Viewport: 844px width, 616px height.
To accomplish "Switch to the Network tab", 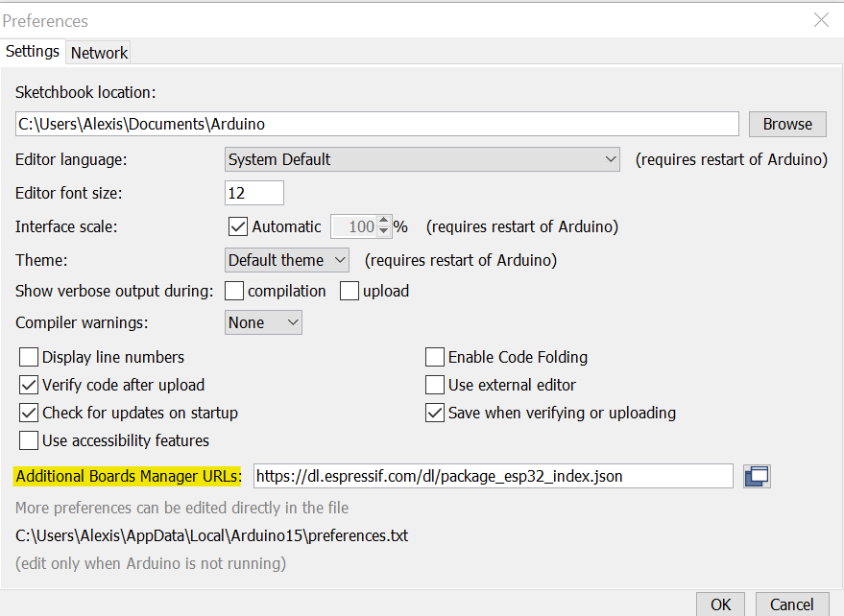I will 99,54.
